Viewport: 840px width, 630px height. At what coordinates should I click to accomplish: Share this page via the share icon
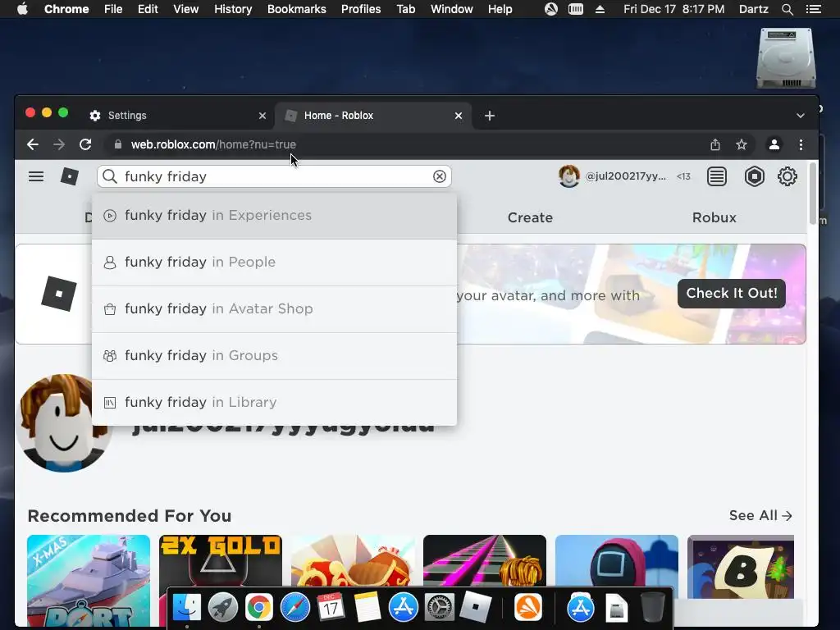point(715,144)
